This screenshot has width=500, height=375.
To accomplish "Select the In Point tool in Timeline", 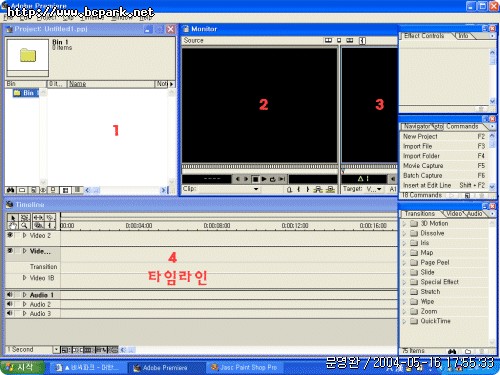I will point(50,226).
